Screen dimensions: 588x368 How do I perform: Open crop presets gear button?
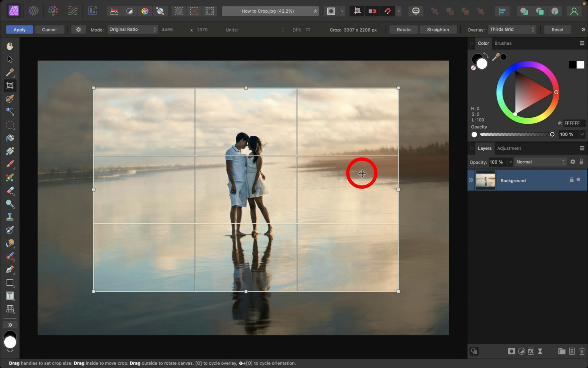coord(78,30)
